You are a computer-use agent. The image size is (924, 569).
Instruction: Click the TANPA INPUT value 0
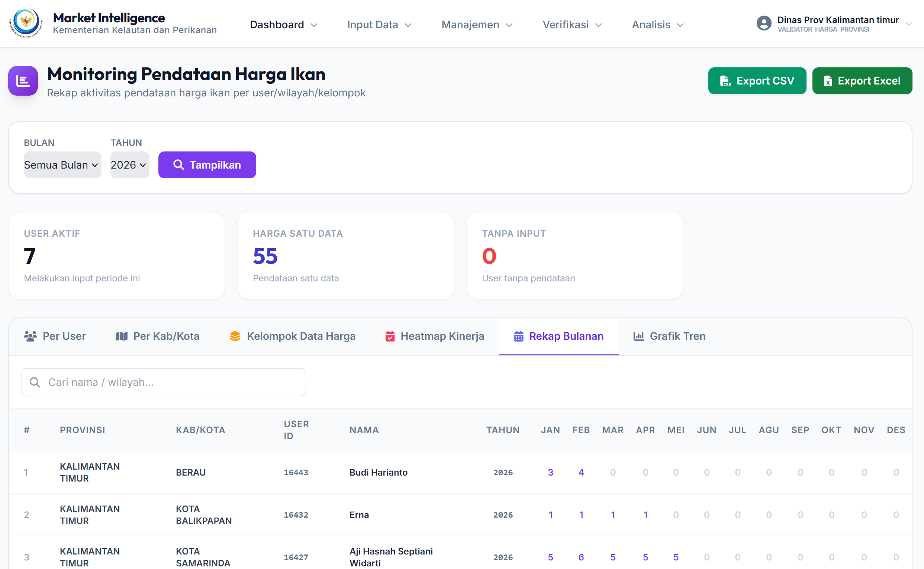pyautogui.click(x=489, y=256)
